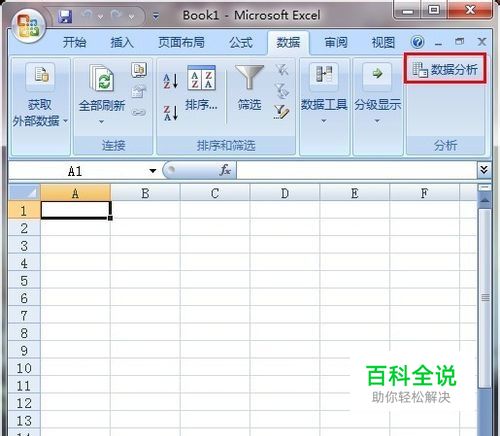Select column D header
This screenshot has height=436, width=500.
coord(285,193)
